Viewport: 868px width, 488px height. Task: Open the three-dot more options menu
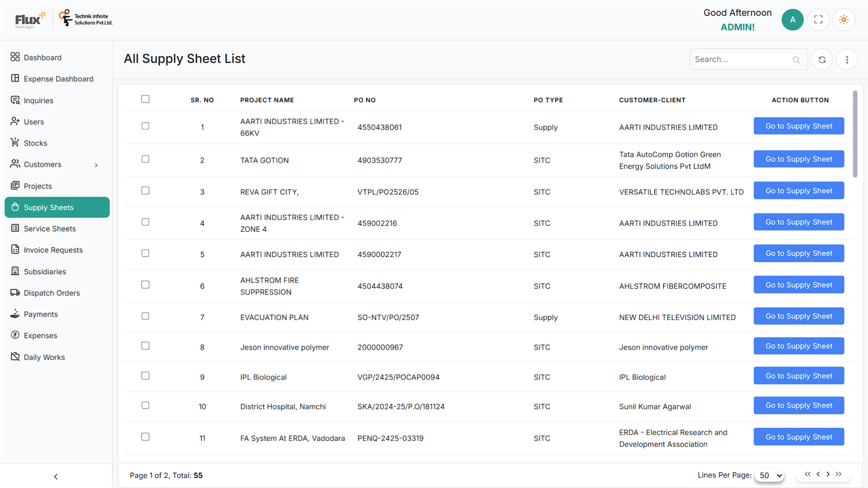[x=847, y=59]
